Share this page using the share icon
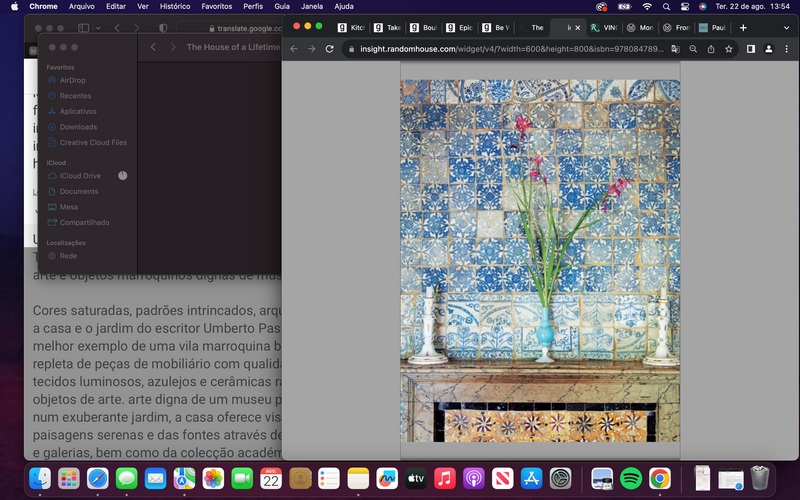The width and height of the screenshot is (800, 500). coord(711,48)
